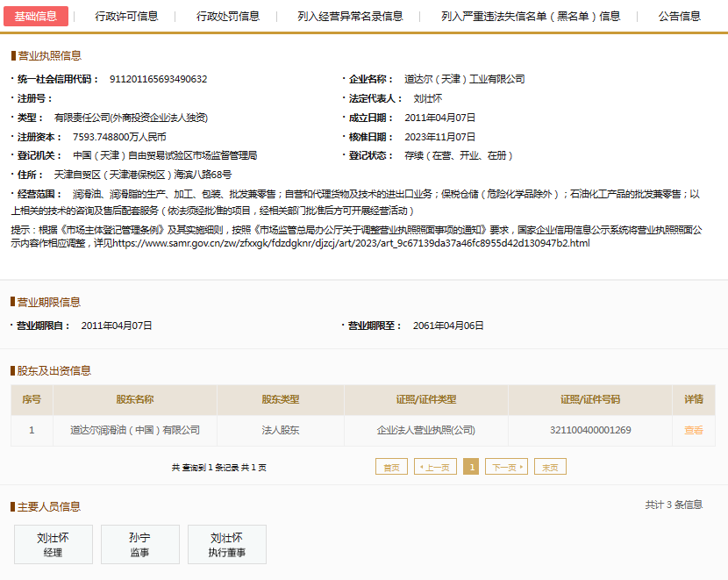View the 列入严重违法失信名单（黑名单）信息 tab

[x=531, y=17]
